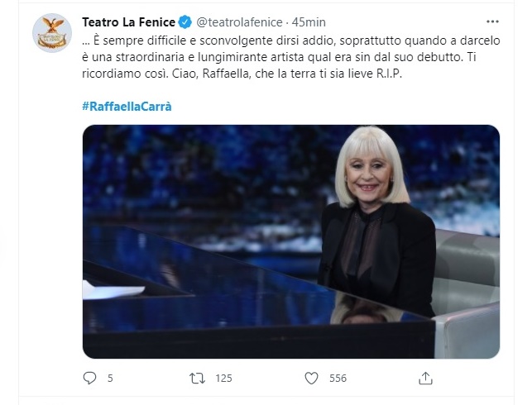Click the blue verified badge checkmark

pos(185,22)
